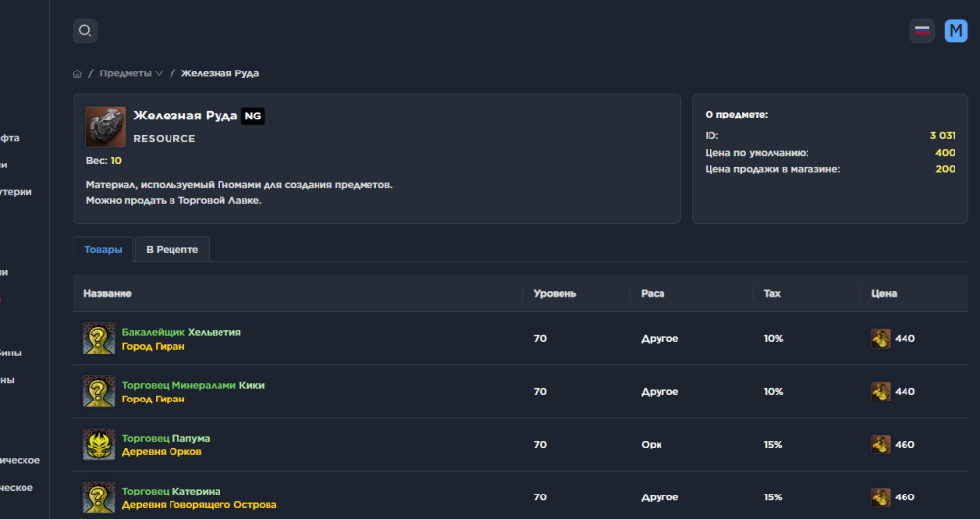
Task: Click Деревня Говорящего Острова location link
Action: pyautogui.click(x=199, y=504)
